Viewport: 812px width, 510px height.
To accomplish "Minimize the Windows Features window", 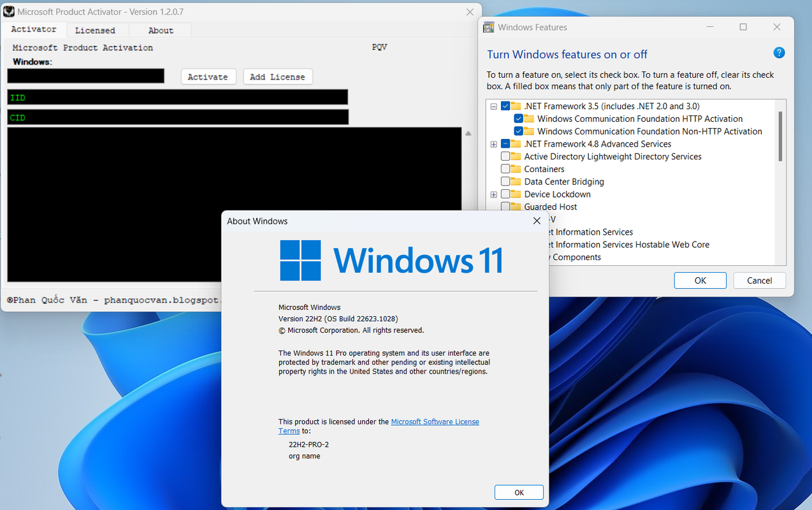I will point(710,27).
